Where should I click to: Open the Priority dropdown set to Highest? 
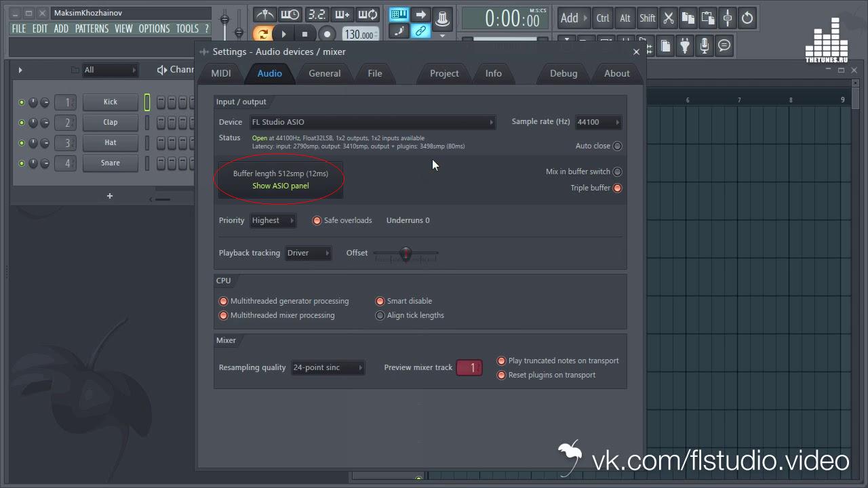coord(273,220)
